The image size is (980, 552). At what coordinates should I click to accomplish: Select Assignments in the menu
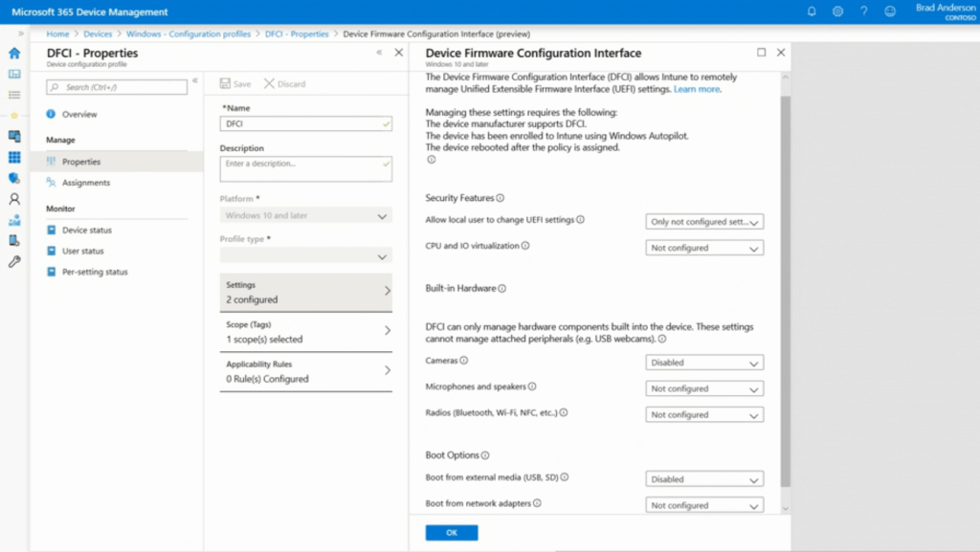pos(85,183)
